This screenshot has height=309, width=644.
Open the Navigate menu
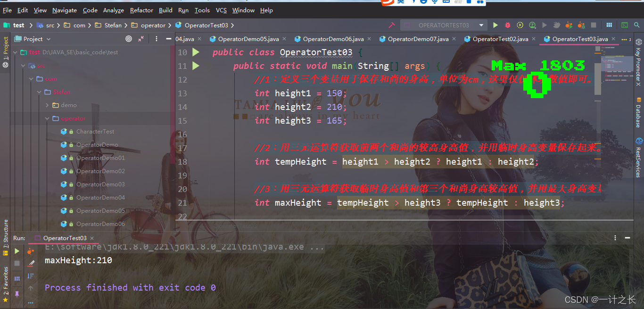[x=65, y=10]
